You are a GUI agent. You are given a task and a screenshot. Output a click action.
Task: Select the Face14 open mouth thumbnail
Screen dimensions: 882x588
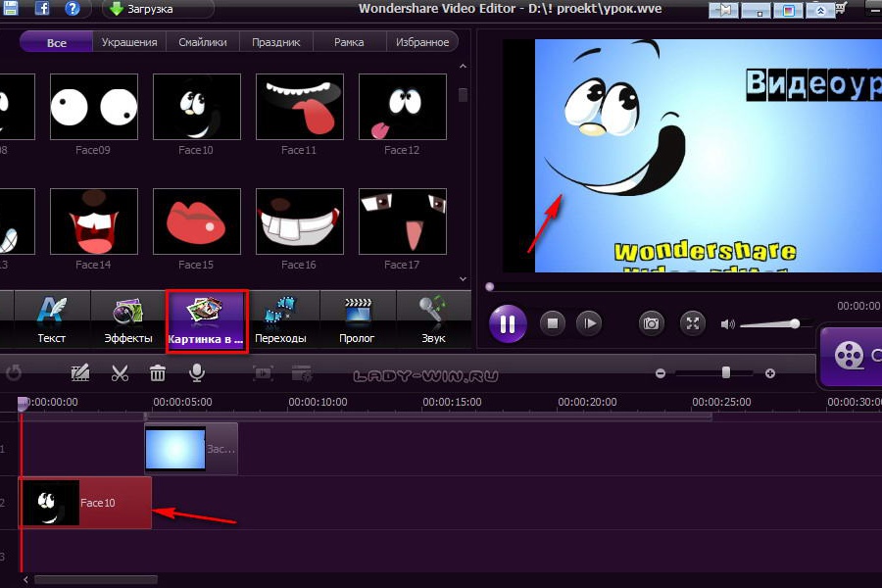tap(94, 221)
